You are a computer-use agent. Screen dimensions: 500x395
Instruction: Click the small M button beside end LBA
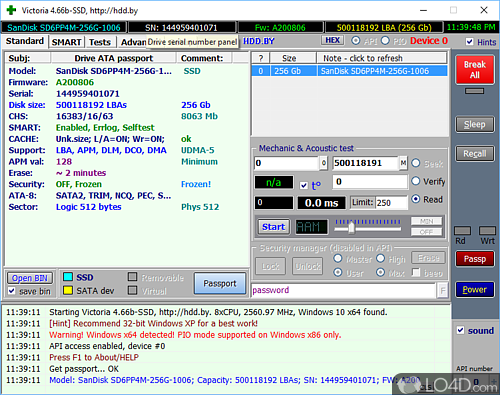403,163
